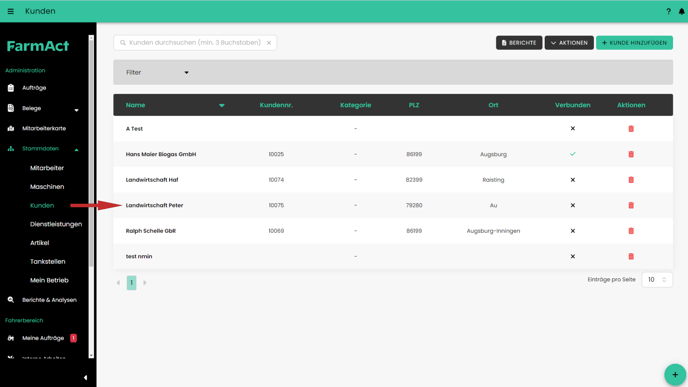688x387 pixels.
Task: Open customer Ralph Schelle GbR
Action: [151, 231]
